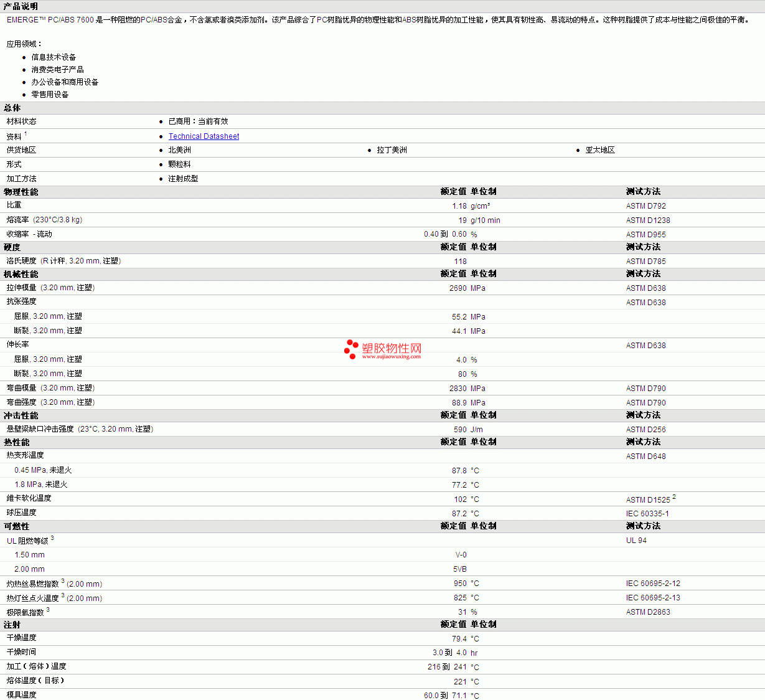Viewport: 765px width, 700px height.
Task: Click the '零售用设备' bullet item
Action: [50, 95]
